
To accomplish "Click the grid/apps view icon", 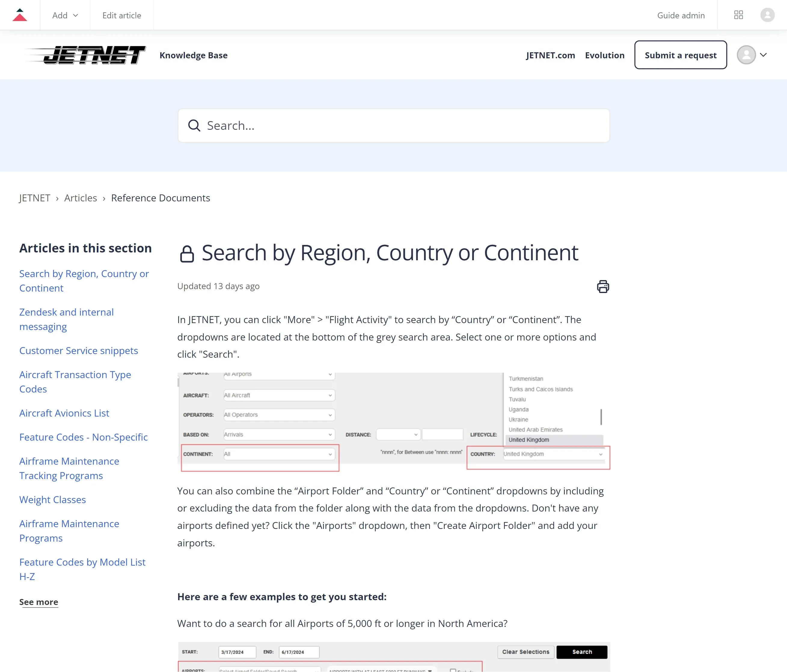I will point(739,15).
